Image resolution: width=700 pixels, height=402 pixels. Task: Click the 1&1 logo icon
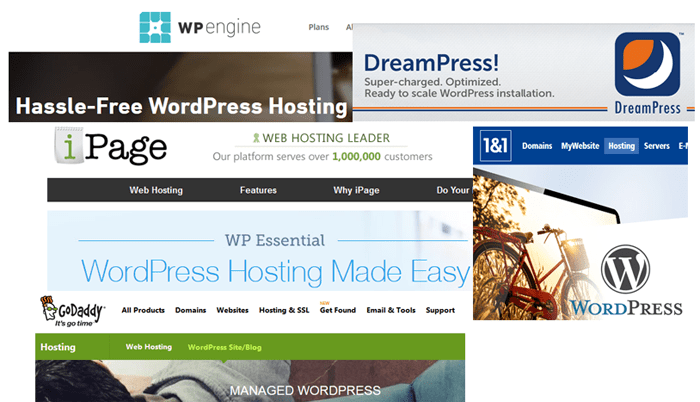pos(496,146)
